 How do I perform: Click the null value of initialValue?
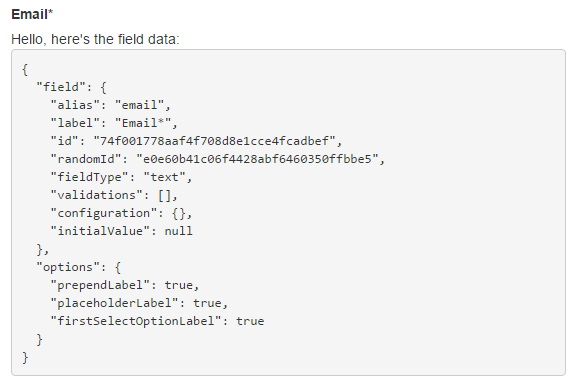pos(179,231)
